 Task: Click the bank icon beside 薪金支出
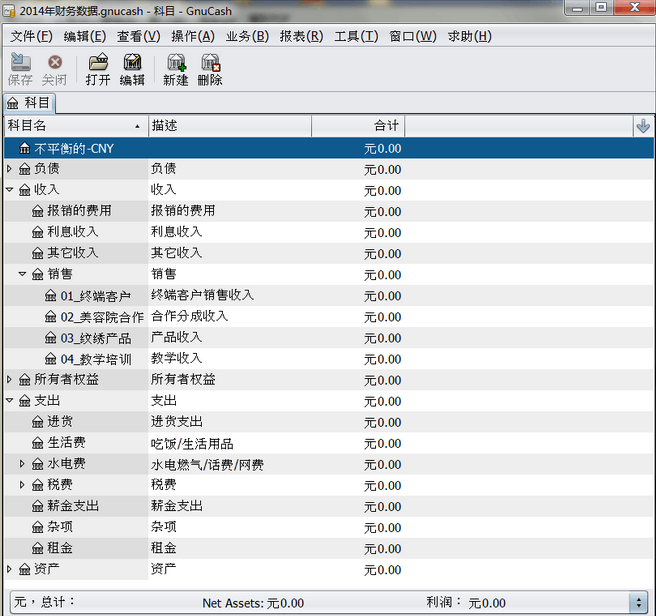(x=38, y=506)
